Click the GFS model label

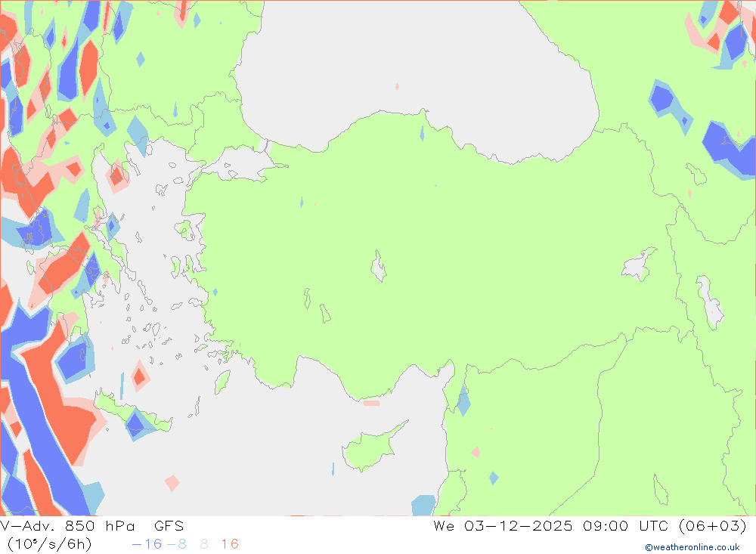coord(169,525)
